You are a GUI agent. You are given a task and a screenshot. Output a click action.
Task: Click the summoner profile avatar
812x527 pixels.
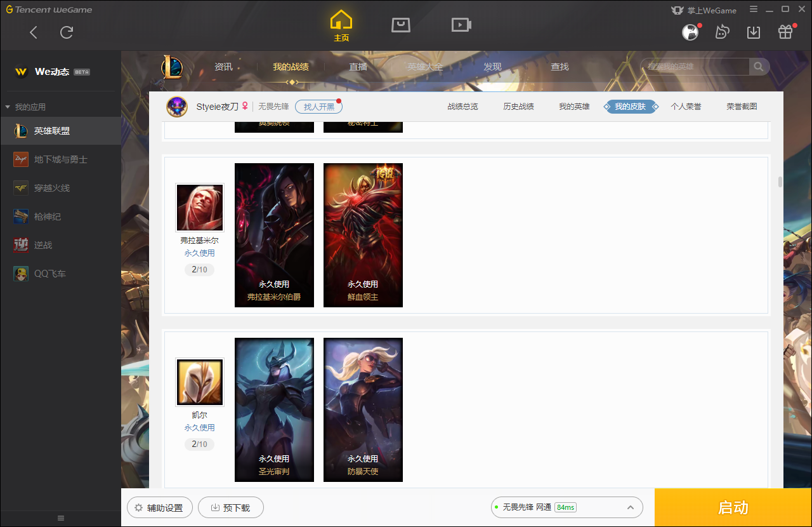[x=177, y=107]
